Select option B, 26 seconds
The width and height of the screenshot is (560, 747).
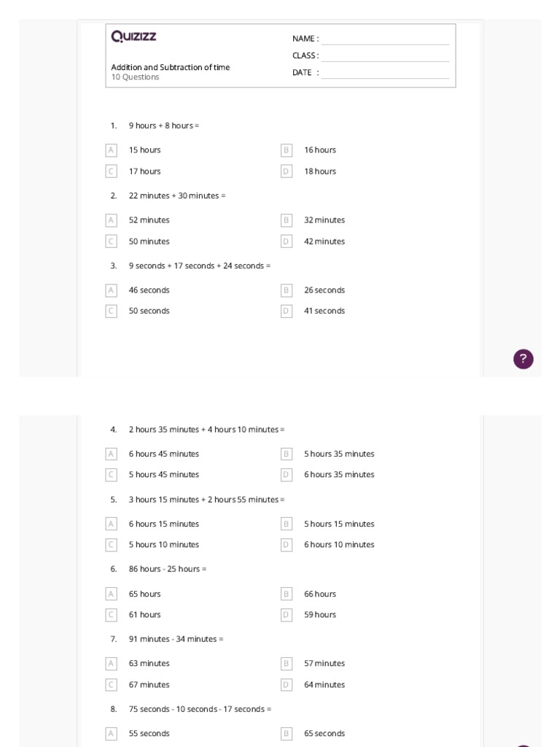click(287, 290)
